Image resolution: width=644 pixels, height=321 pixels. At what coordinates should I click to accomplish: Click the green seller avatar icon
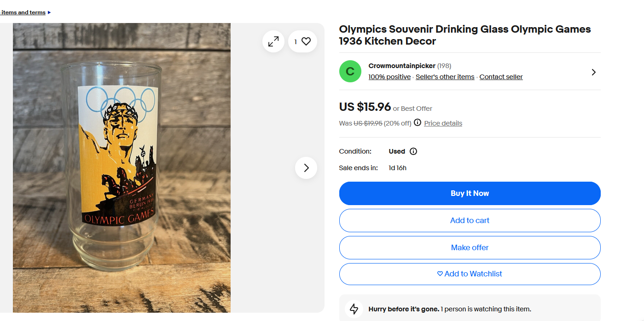coord(350,71)
